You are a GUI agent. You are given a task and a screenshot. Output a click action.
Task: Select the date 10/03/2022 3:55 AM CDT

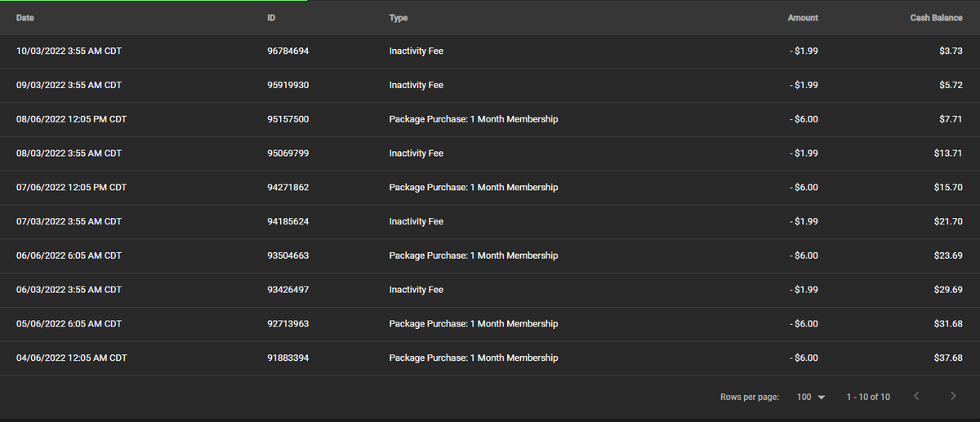pos(69,51)
